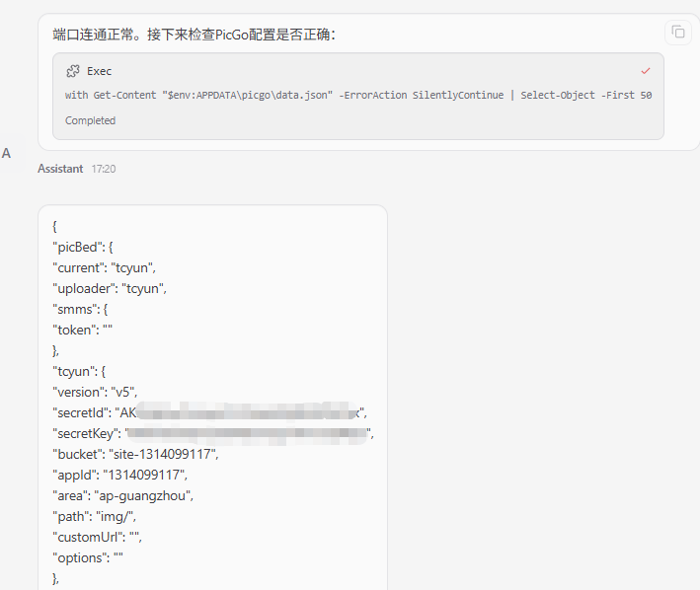The height and width of the screenshot is (590, 700).
Task: Click the "customUrl": "" line
Action: pyautogui.click(x=98, y=538)
